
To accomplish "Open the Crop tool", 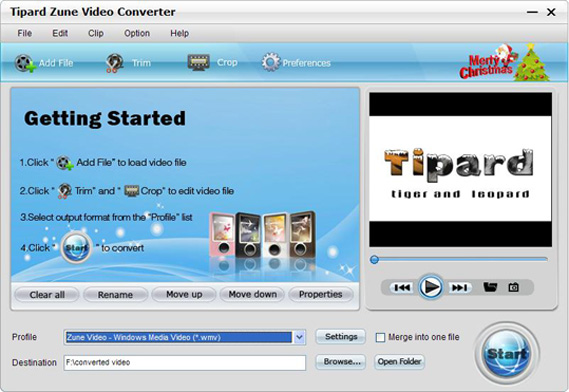I will tap(198, 62).
